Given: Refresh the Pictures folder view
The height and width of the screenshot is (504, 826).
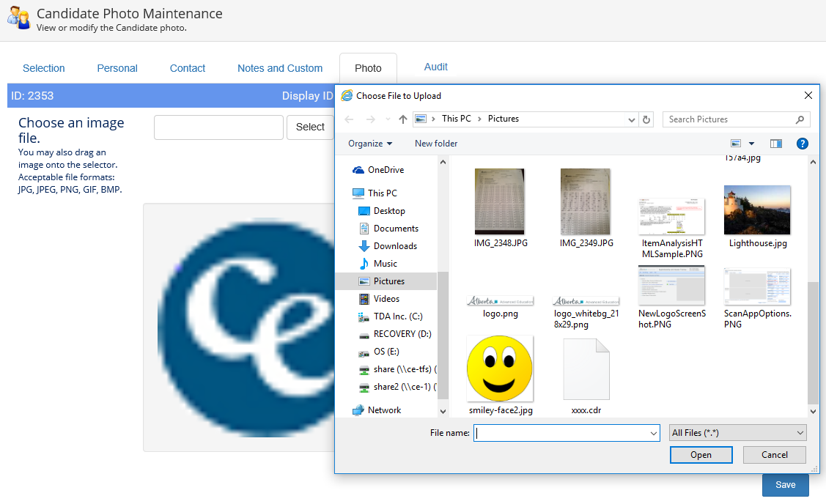Looking at the screenshot, I should point(646,119).
